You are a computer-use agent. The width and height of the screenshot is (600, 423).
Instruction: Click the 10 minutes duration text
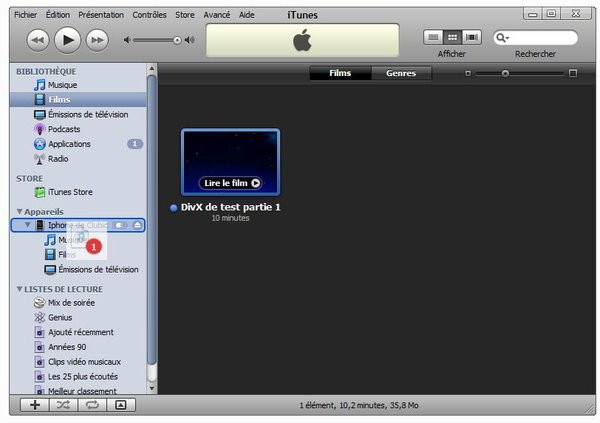point(230,218)
